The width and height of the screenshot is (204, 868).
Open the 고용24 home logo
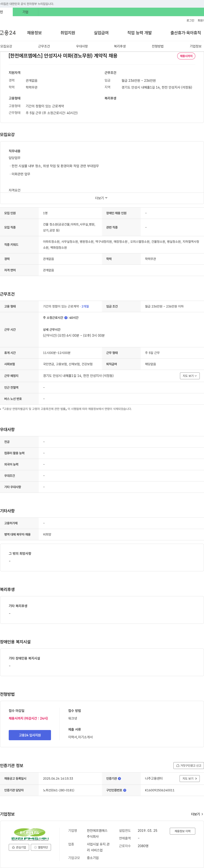pyautogui.click(x=8, y=33)
